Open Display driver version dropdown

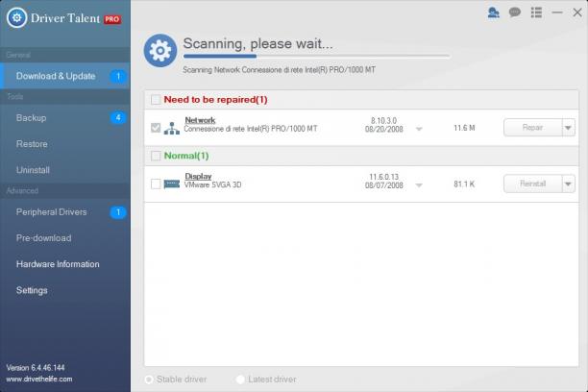(x=419, y=184)
